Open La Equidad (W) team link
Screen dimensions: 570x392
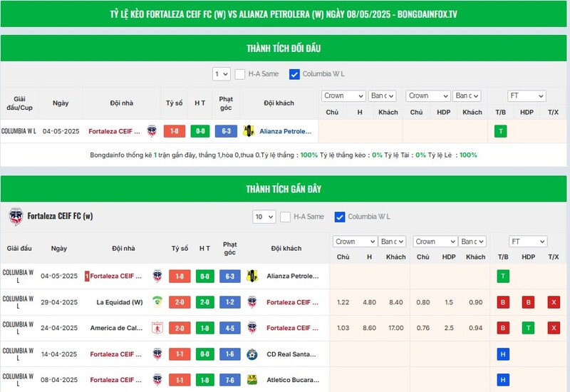[120, 302]
